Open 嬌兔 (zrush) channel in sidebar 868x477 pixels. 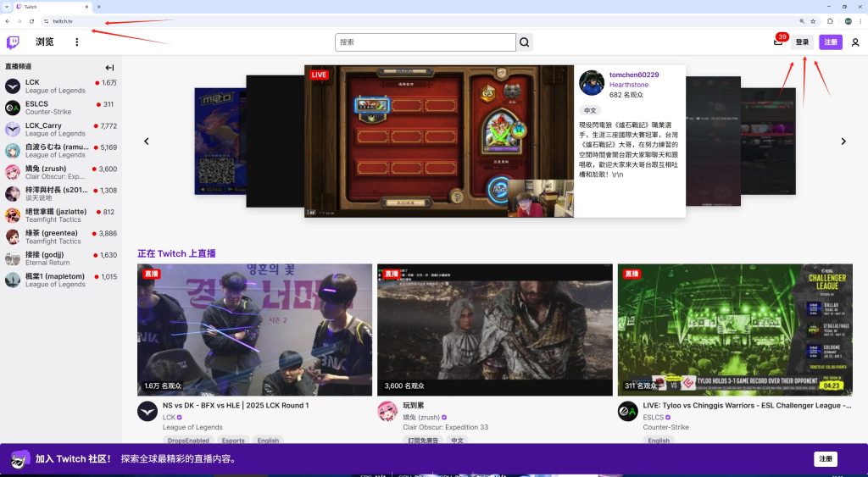(x=61, y=172)
